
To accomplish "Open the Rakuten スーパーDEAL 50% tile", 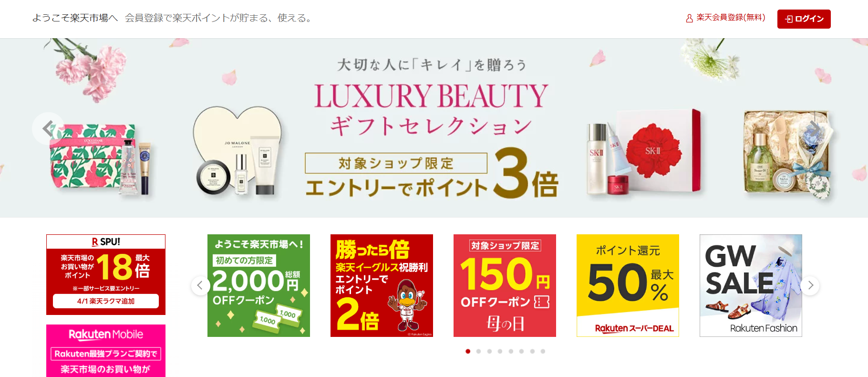I will click(x=628, y=285).
